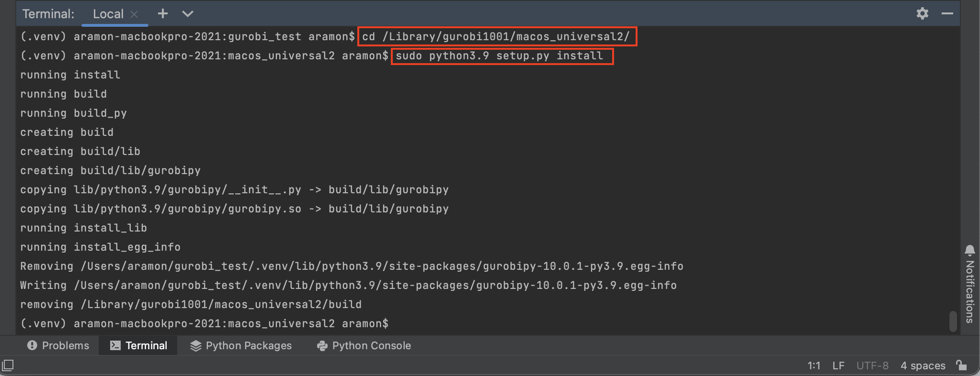
Task: Click the Terminal tab's terminal icon
Action: point(115,345)
